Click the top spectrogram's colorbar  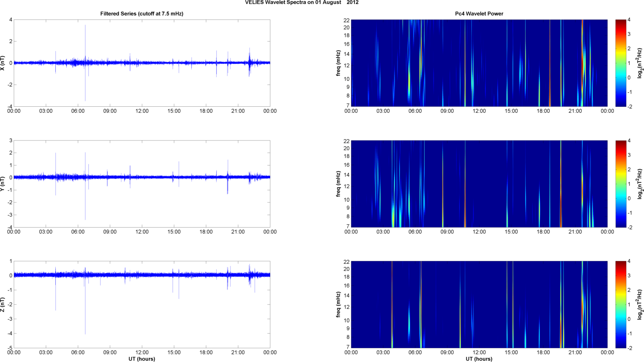coord(621,63)
